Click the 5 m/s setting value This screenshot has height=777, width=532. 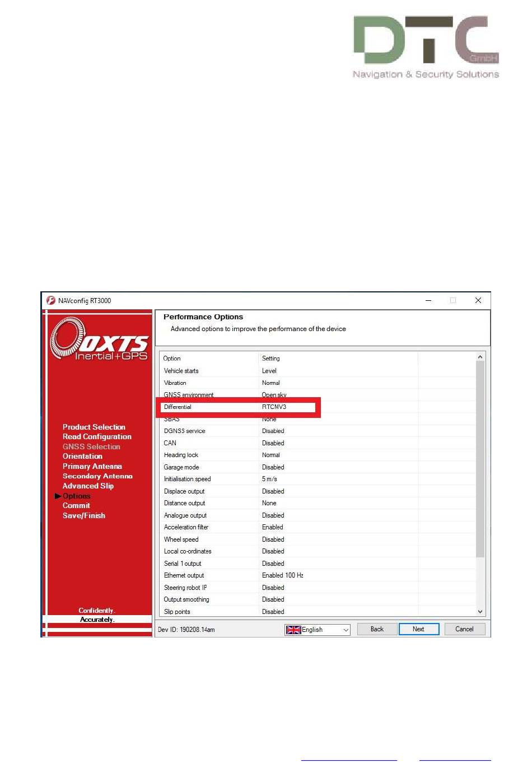269,479
